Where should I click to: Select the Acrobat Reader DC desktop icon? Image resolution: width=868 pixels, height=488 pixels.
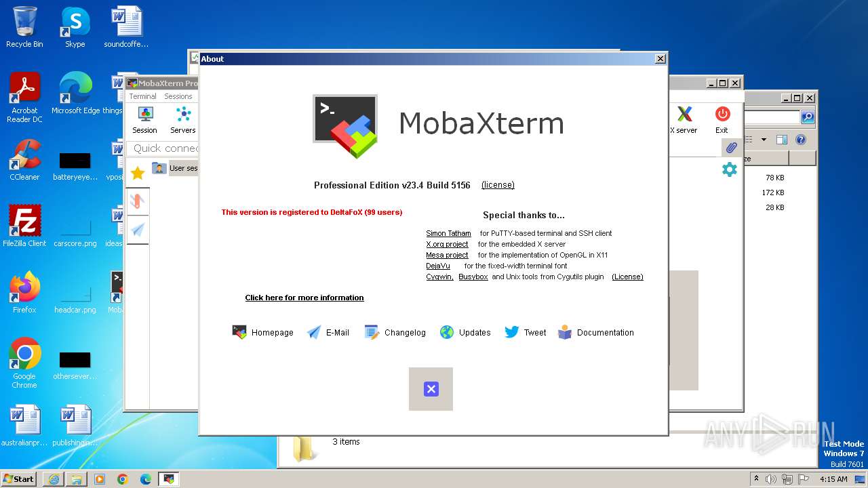tap(24, 98)
